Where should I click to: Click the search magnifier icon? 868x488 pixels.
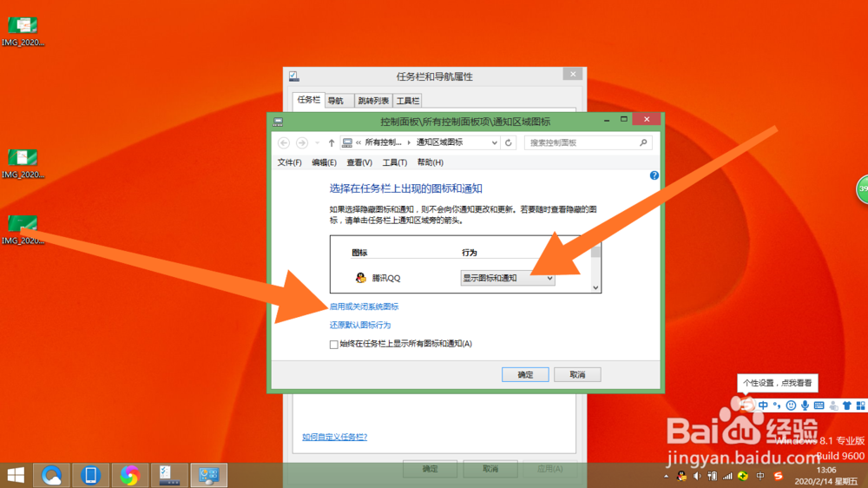[643, 143]
